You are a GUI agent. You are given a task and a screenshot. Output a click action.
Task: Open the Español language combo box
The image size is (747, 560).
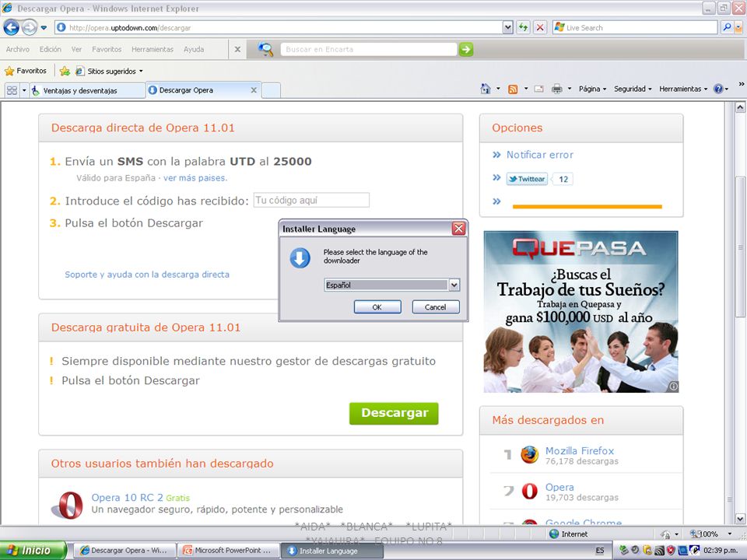click(391, 285)
